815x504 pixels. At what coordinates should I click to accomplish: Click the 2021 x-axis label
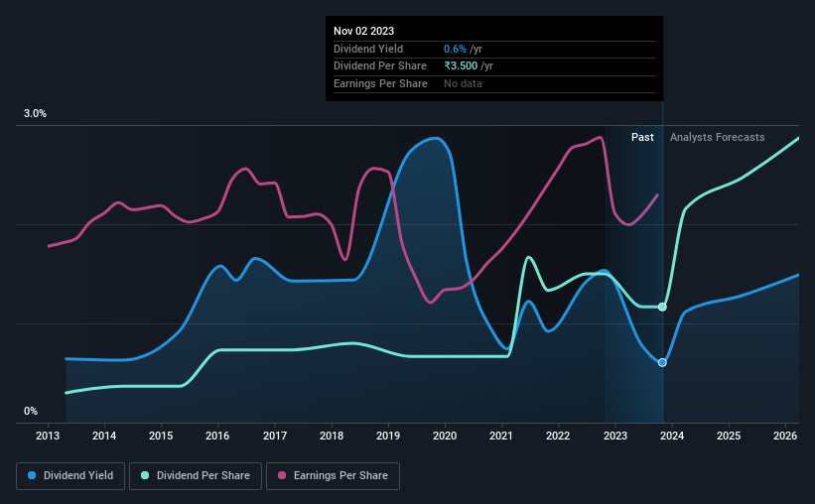(501, 436)
